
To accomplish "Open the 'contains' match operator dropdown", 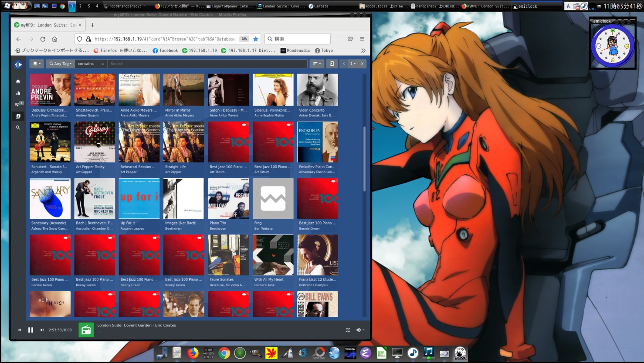I will tap(91, 64).
